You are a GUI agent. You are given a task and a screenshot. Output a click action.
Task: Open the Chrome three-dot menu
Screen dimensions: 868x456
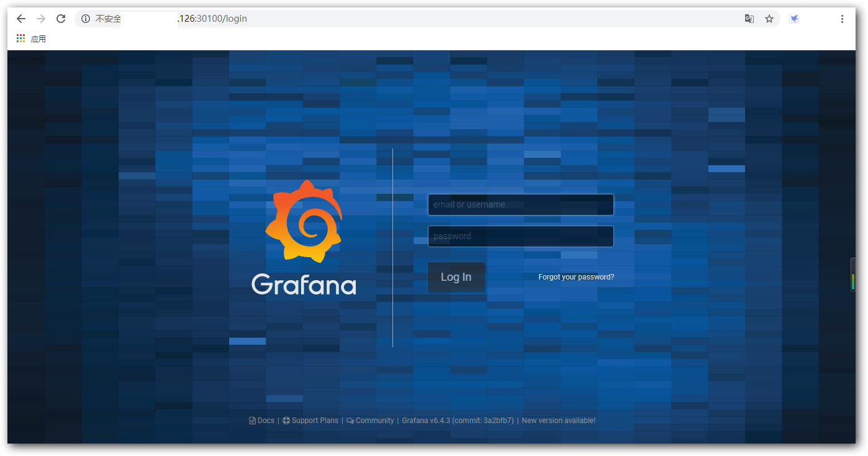(x=843, y=19)
